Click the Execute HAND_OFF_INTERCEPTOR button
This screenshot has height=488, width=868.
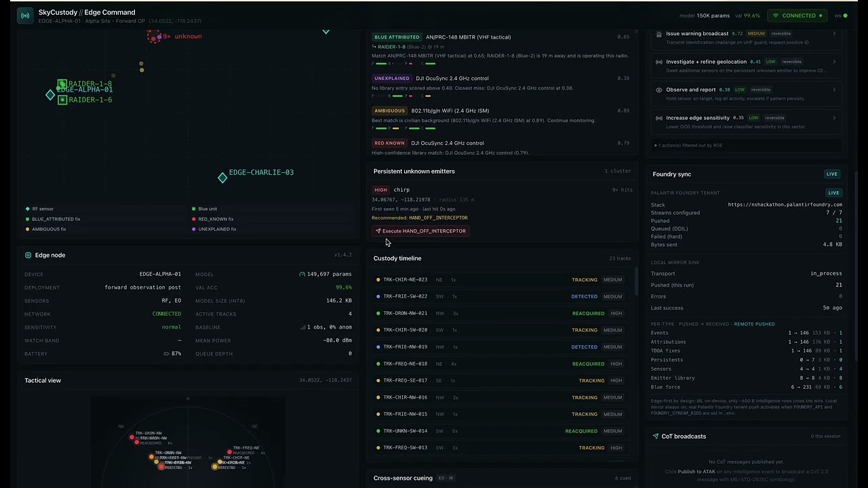(x=420, y=231)
